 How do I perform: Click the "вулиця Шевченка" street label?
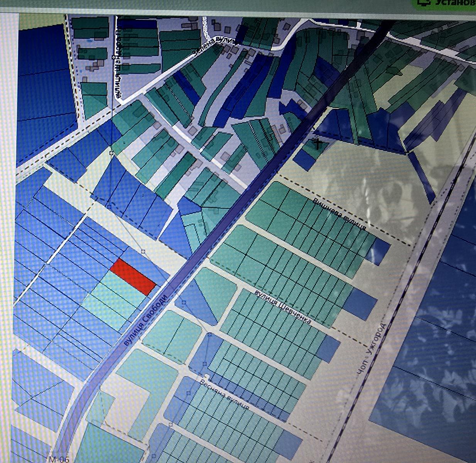pos(283,306)
